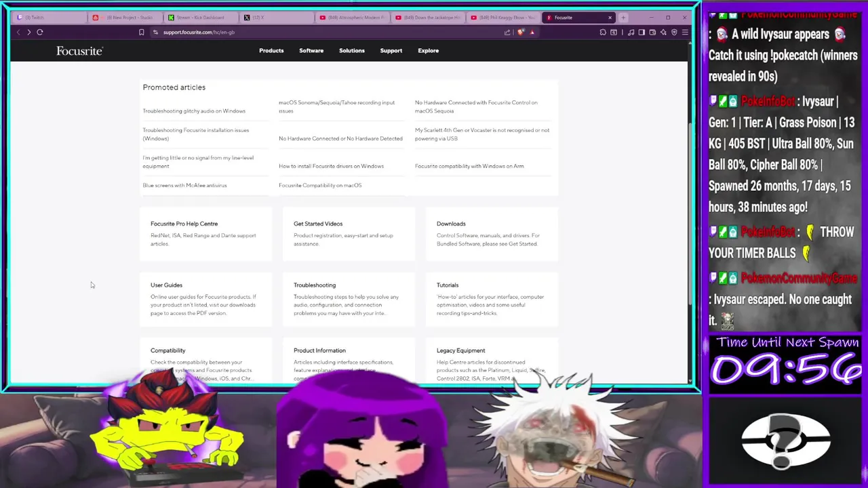
Task: Switch to the Stream - Kick Dashboard tab
Action: (x=202, y=18)
